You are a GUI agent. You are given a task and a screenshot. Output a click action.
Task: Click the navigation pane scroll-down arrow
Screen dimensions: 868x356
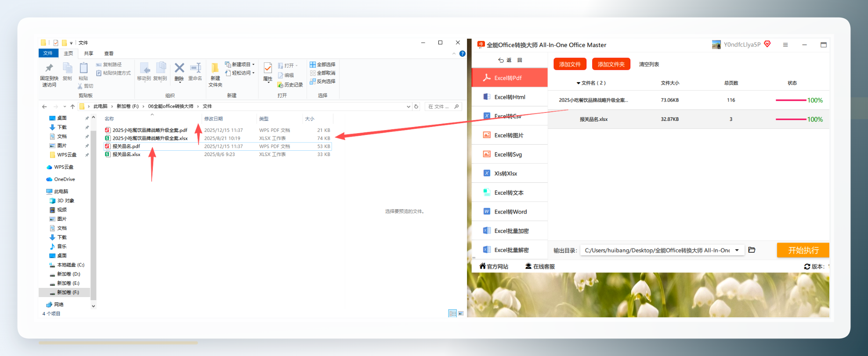93,305
